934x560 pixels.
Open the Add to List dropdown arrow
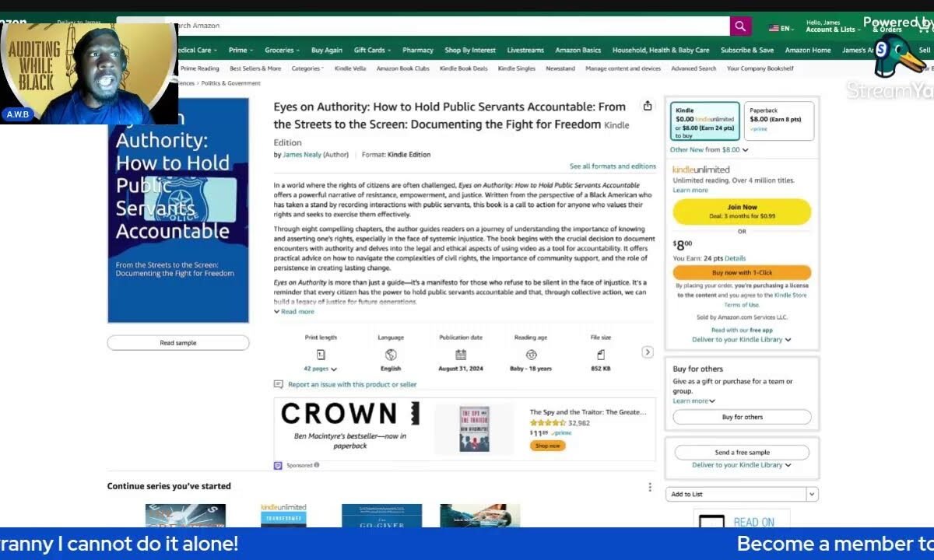click(x=812, y=494)
